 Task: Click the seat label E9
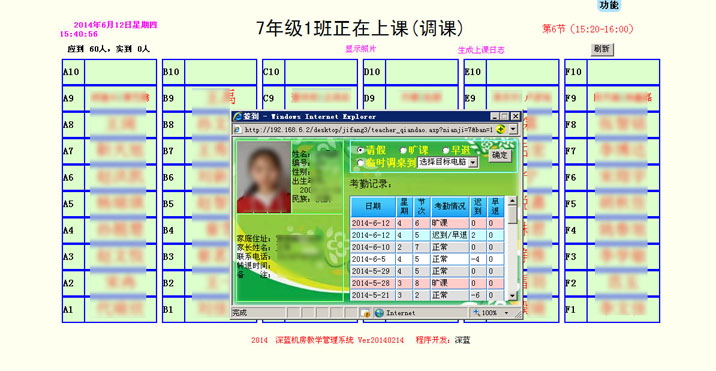(470, 98)
